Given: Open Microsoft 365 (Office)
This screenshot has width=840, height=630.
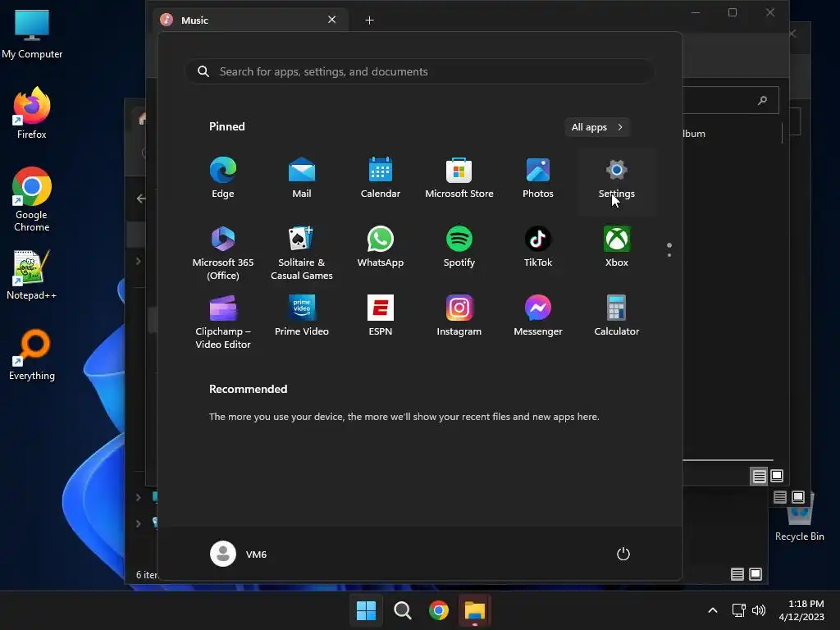Looking at the screenshot, I should coord(223,253).
